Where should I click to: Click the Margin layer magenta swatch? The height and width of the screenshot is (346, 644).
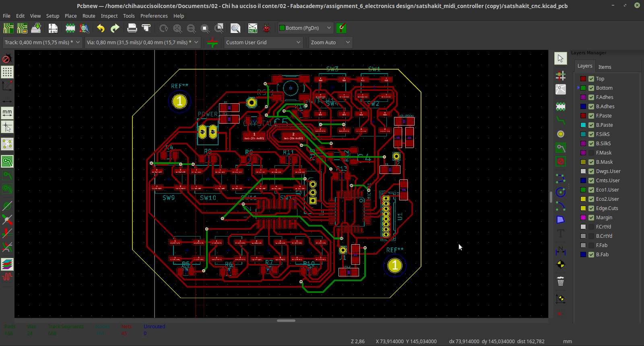pos(583,218)
